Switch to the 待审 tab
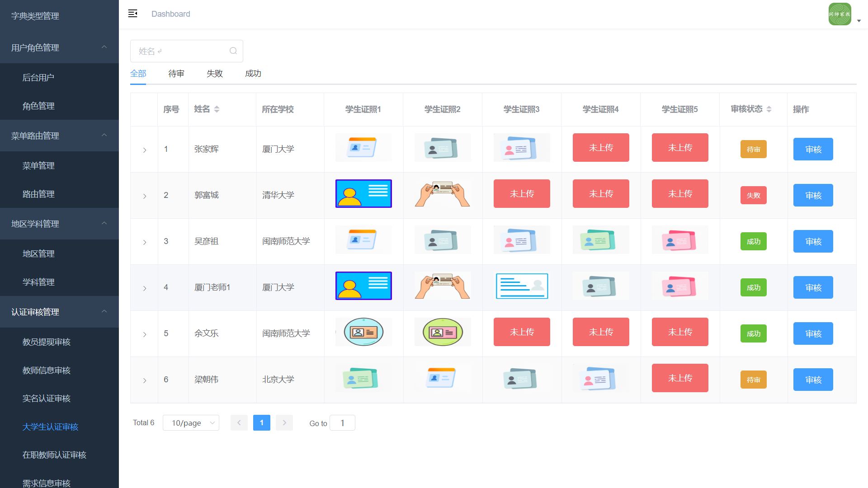Image resolution: width=868 pixels, height=488 pixels. tap(176, 74)
